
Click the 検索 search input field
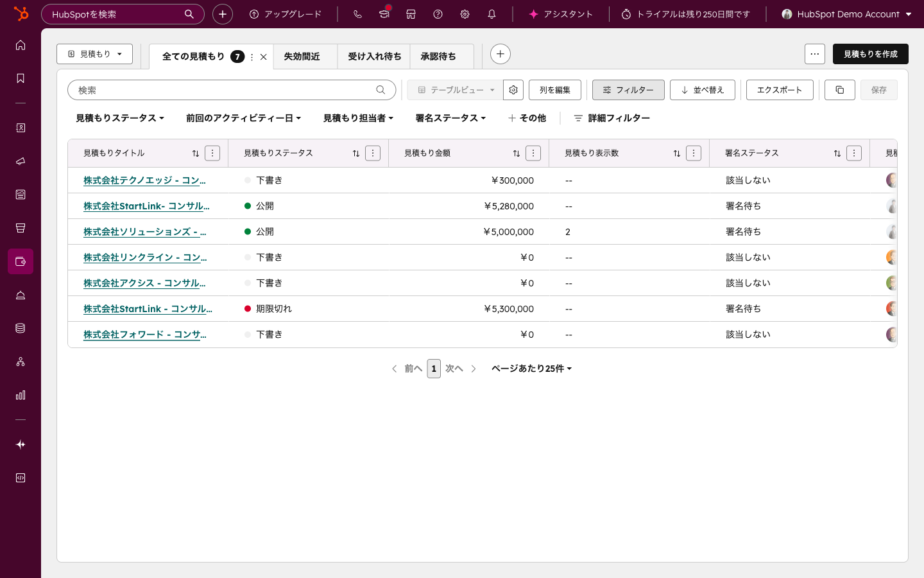(225, 90)
